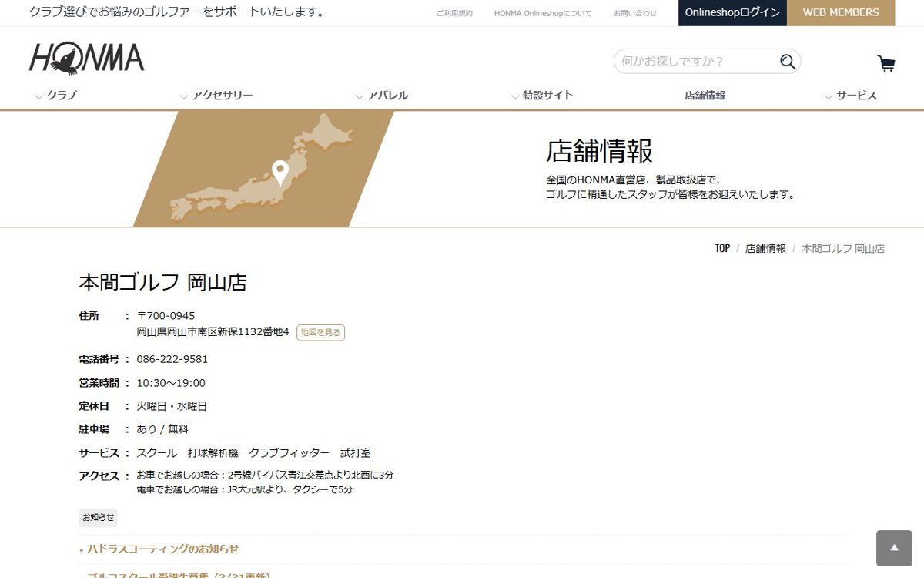Click the magnifier search icon
The width and height of the screenshot is (924, 578).
pyautogui.click(x=788, y=62)
